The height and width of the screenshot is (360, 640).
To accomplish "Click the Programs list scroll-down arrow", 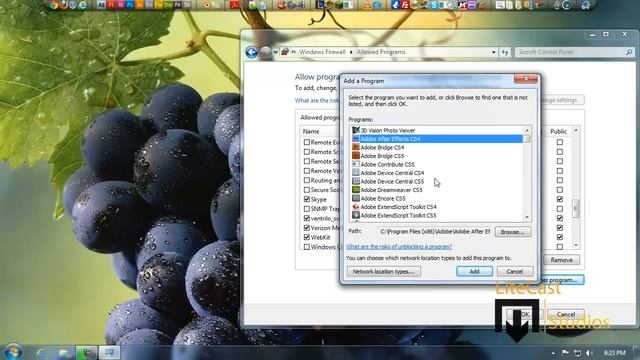I will pos(527,217).
